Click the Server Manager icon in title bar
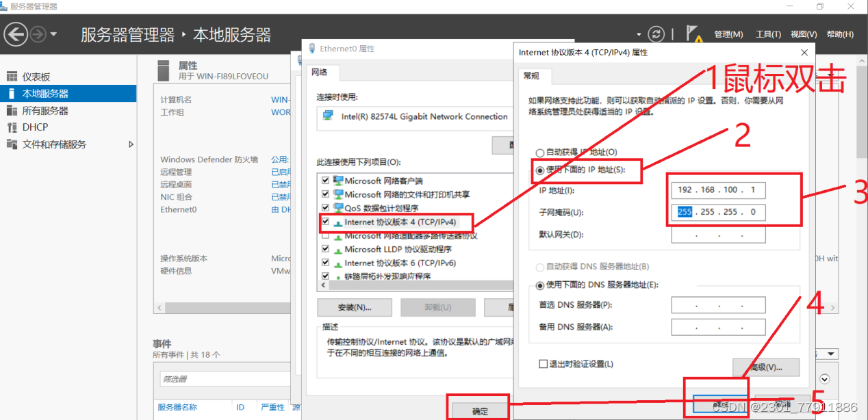Screen dimensions: 868x420 pos(7,6)
